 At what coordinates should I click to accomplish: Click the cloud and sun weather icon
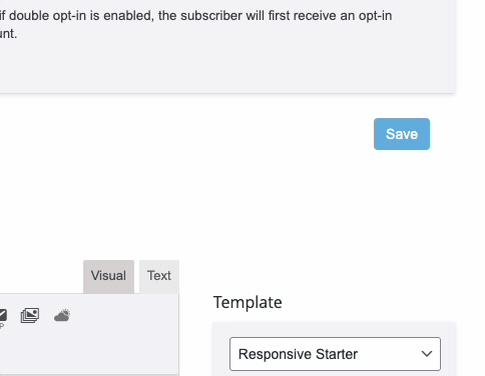(x=62, y=315)
